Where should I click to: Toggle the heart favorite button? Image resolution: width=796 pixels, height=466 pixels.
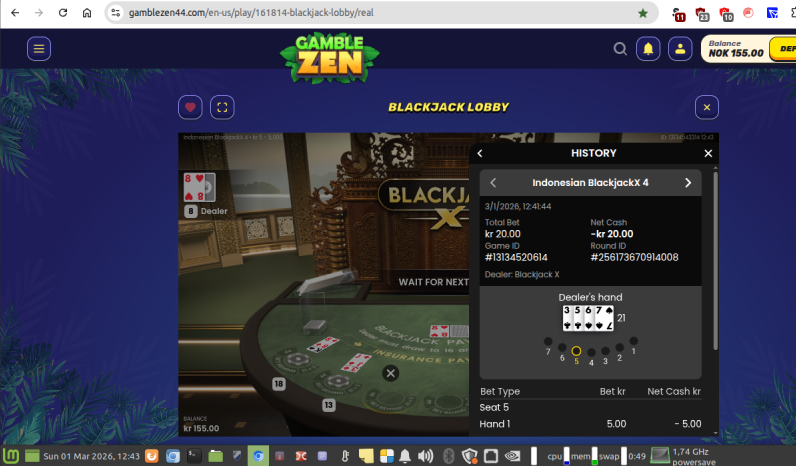[x=190, y=107]
